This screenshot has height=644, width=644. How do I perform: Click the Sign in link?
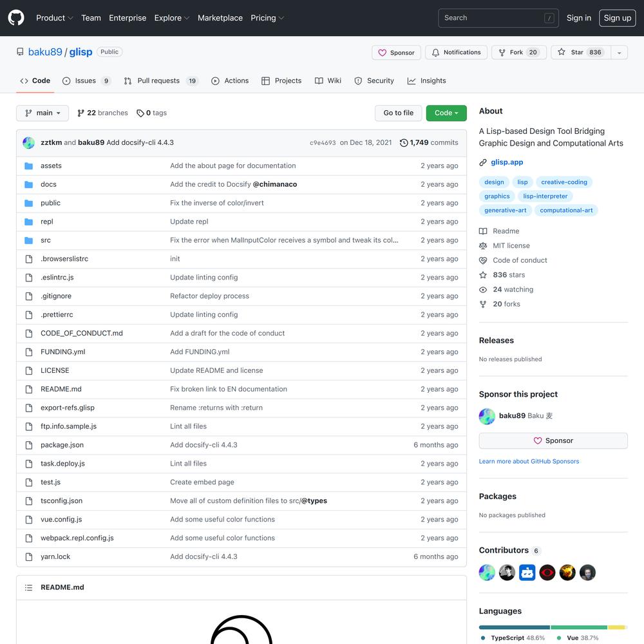pos(579,18)
